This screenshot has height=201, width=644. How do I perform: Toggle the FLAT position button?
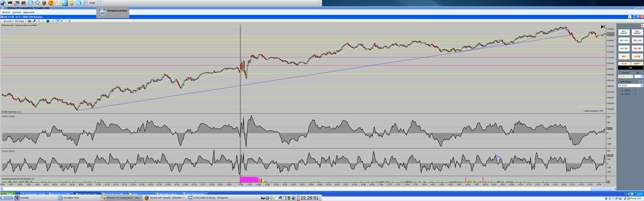tap(624, 64)
